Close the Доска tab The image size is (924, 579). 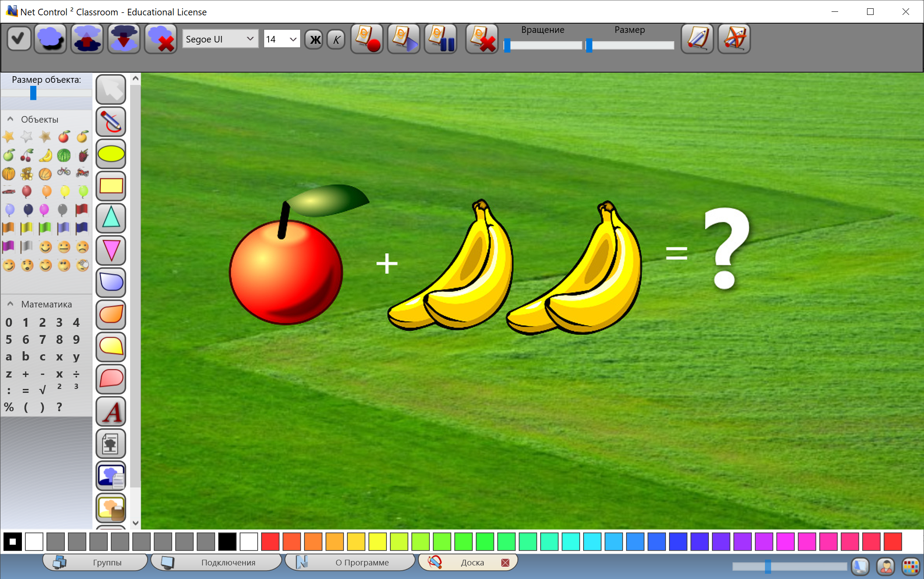pos(505,563)
